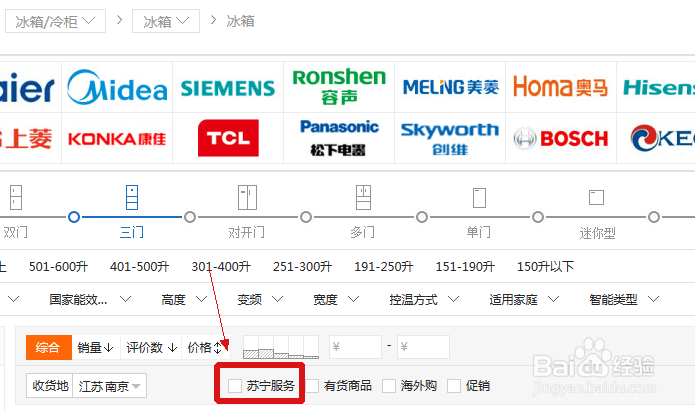Sort by 综合 tab

coord(49,347)
